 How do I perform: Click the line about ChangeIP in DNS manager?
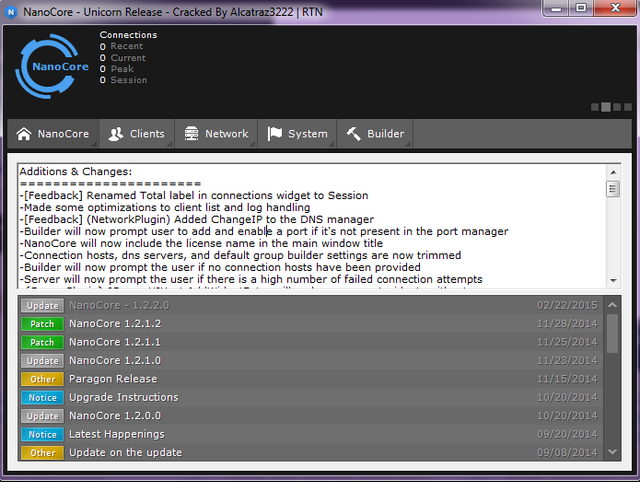[197, 220]
